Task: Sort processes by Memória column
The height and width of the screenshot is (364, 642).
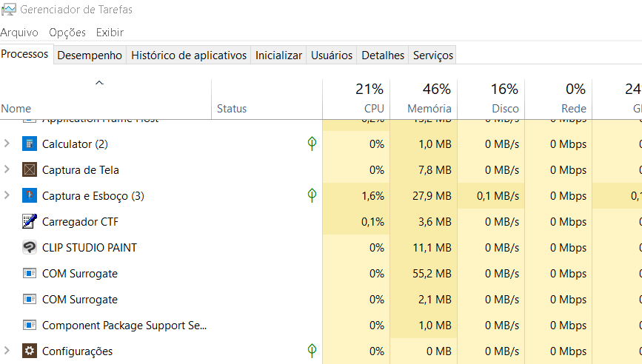Action: (424, 99)
